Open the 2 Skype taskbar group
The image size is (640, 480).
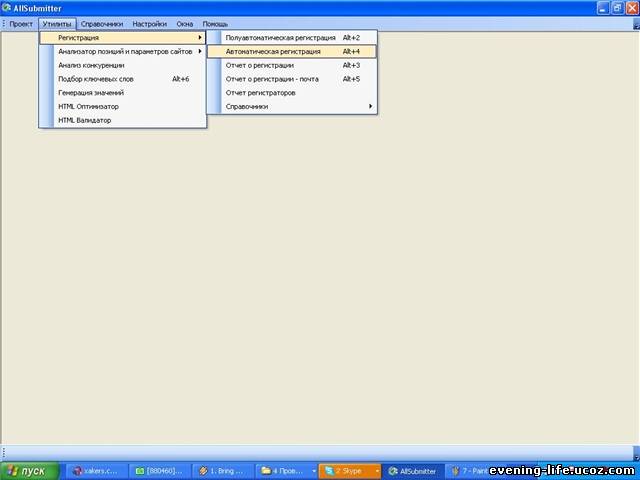(x=349, y=471)
